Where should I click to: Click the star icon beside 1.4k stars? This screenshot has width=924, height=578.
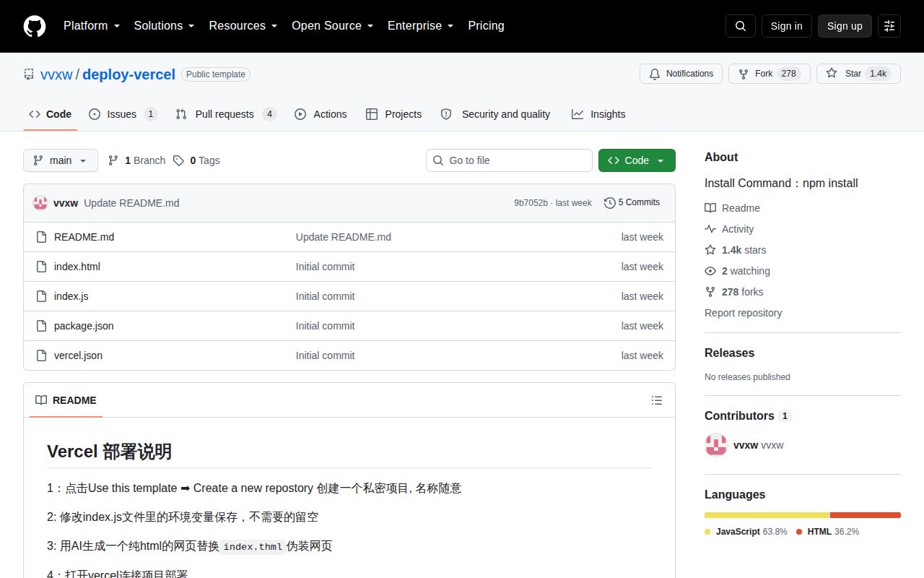[710, 250]
